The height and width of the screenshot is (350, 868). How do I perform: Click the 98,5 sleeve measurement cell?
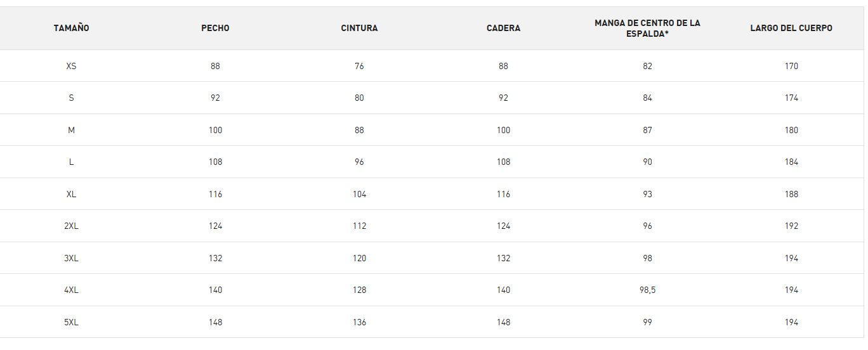647,290
